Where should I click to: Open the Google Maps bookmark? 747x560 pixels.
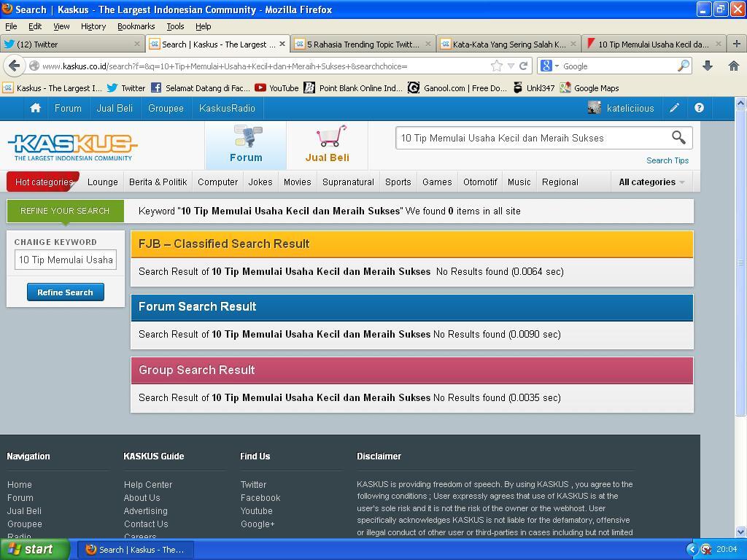pyautogui.click(x=589, y=88)
